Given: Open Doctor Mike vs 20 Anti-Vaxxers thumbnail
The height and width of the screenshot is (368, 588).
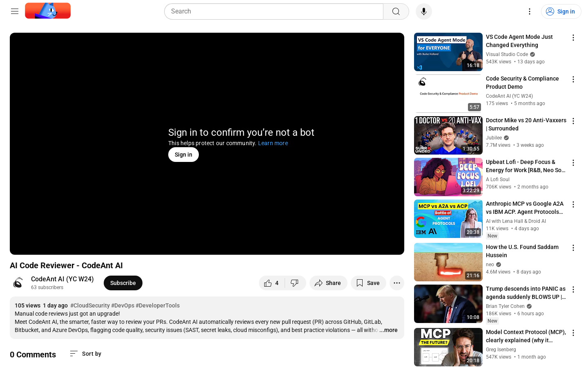Looking at the screenshot, I should click(x=448, y=135).
